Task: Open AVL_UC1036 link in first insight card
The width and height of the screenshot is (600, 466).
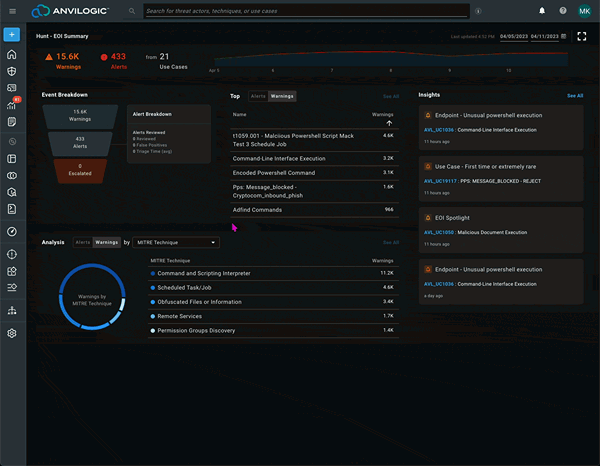Action: click(x=439, y=130)
